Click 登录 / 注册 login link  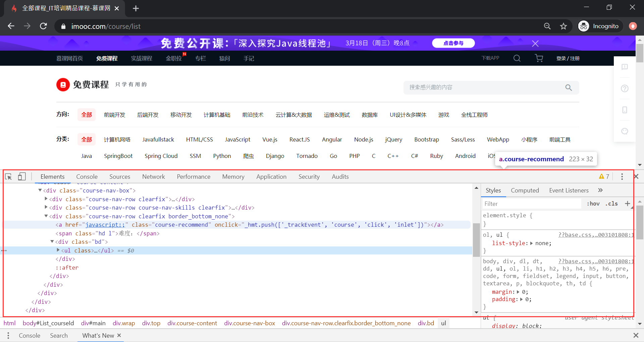pyautogui.click(x=568, y=58)
